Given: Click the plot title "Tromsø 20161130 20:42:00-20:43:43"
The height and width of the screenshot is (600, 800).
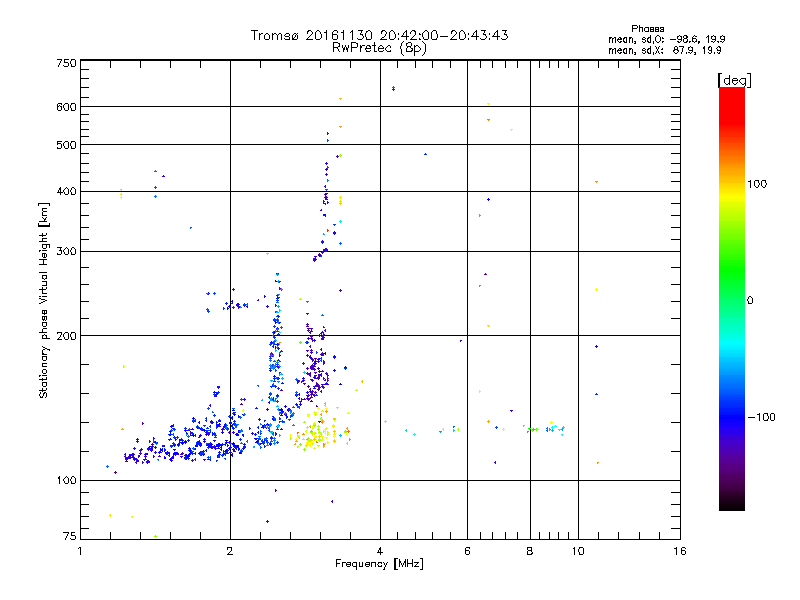Looking at the screenshot, I should 379,35.
